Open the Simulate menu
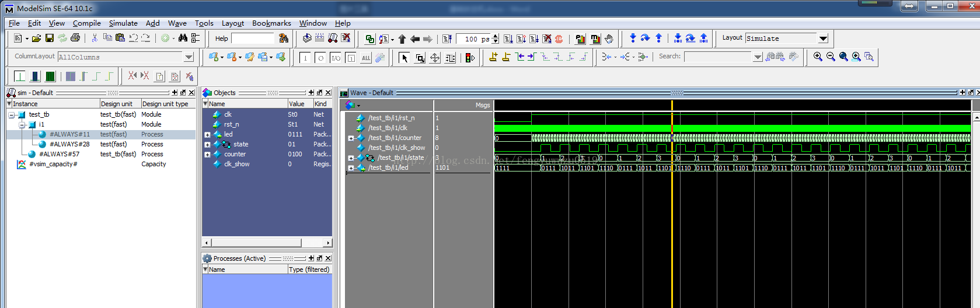This screenshot has height=308, width=980. click(123, 23)
